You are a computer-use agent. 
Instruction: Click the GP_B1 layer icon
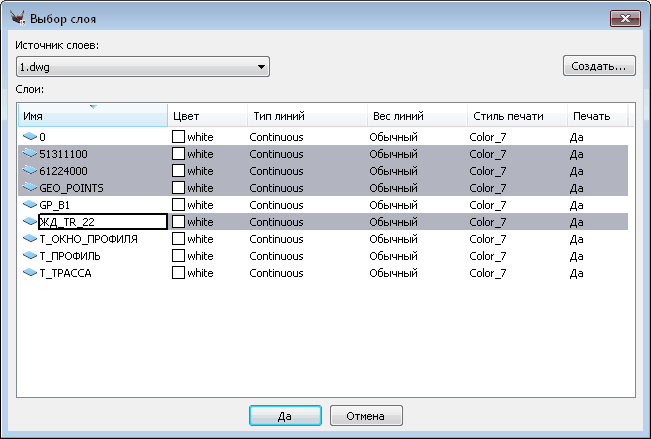(29, 205)
